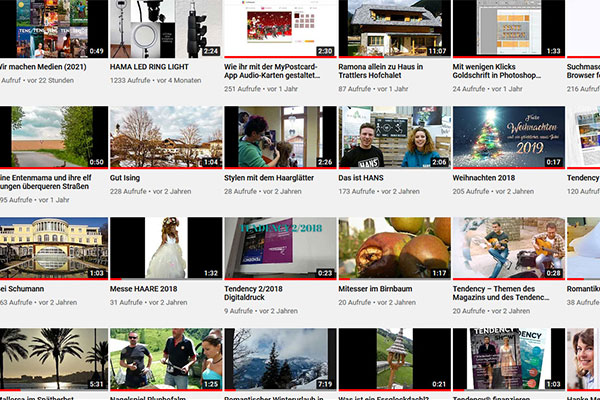
Task: Open the Tendency 2/2018 Digitaldruck thumbnail
Action: coord(280,248)
